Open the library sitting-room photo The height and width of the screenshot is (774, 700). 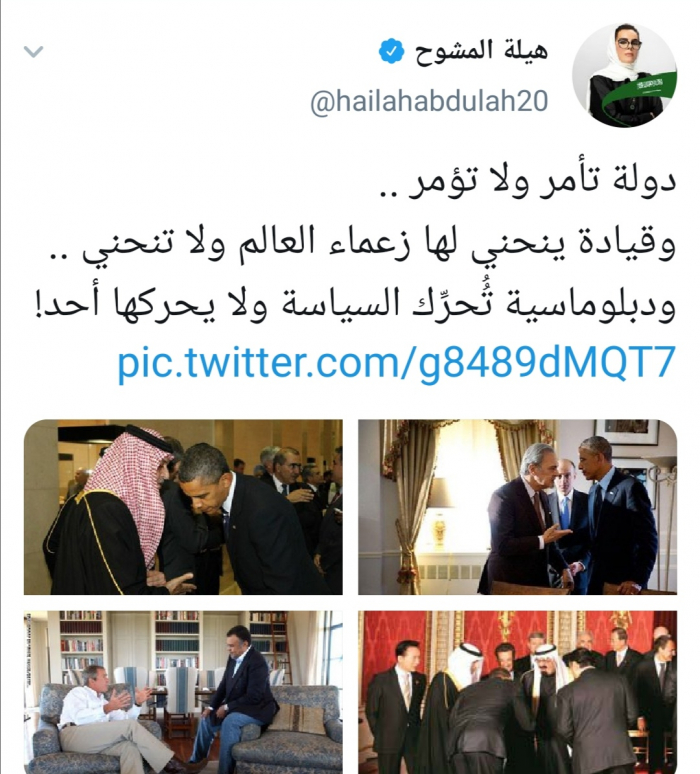pos(183,692)
